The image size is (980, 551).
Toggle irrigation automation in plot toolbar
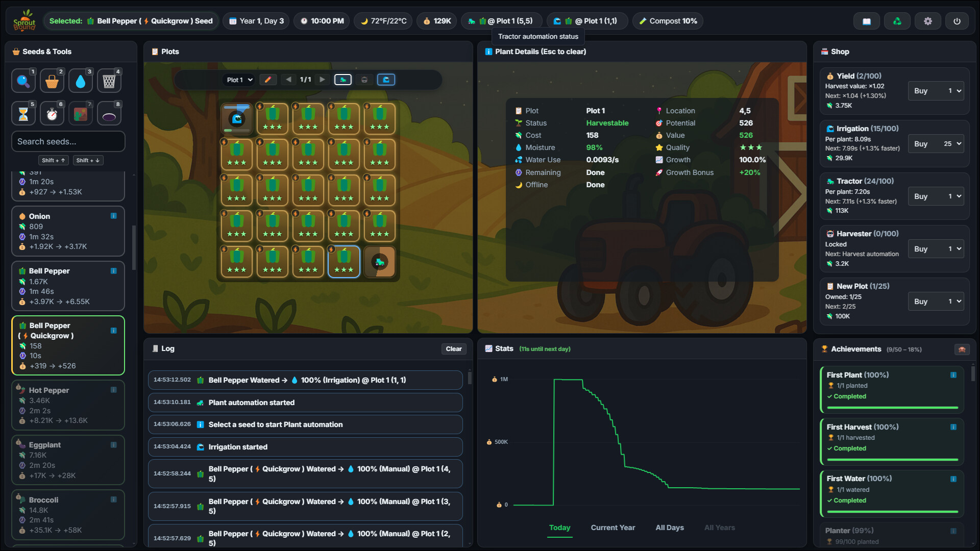click(x=386, y=80)
